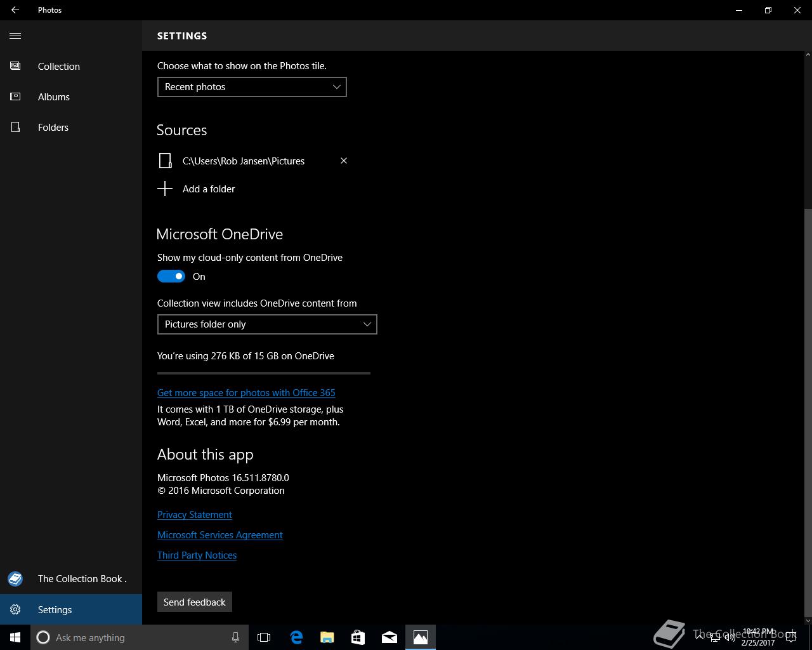Click the OneDrive storage usage bar
Viewport: 812px width, 650px height.
coord(264,373)
